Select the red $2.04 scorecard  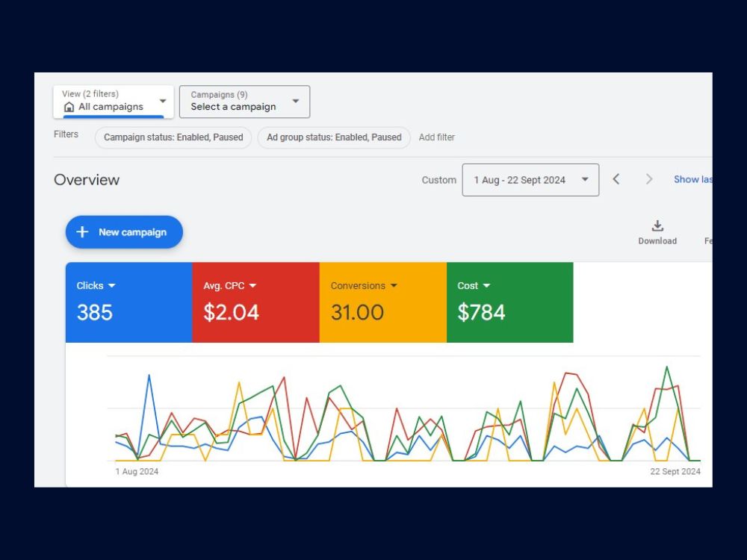point(255,302)
